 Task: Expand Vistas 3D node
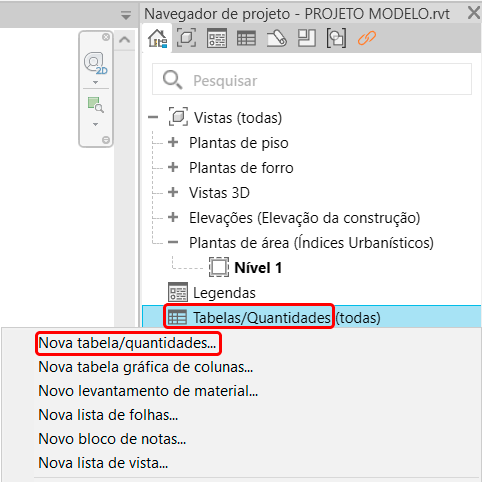[173, 192]
